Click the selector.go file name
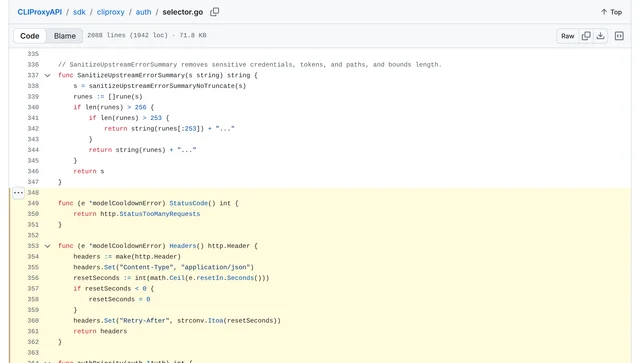Viewport: 640px width, 363px height. point(182,12)
